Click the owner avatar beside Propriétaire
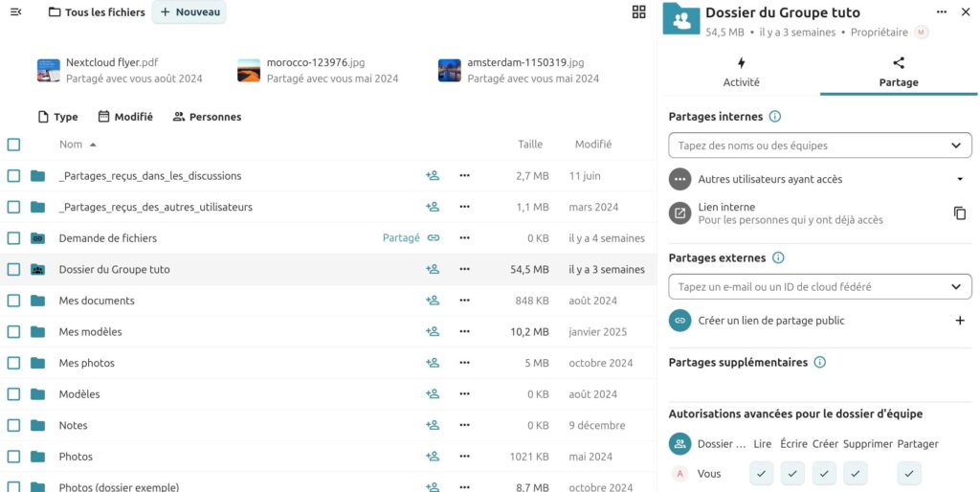 921,33
